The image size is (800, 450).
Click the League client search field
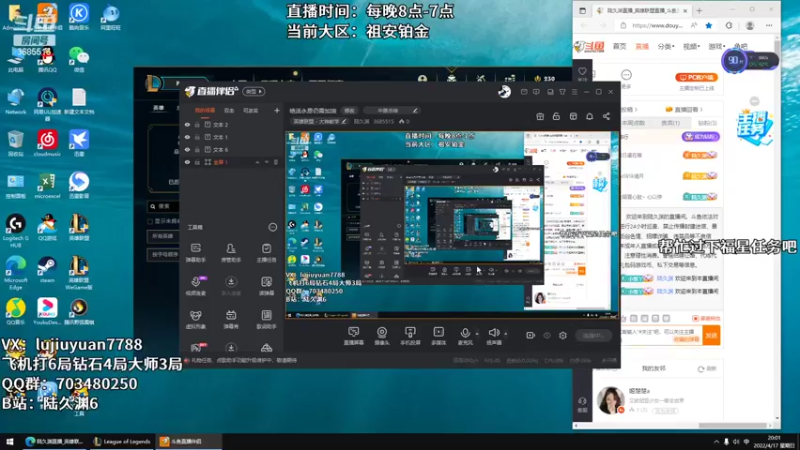click(164, 206)
